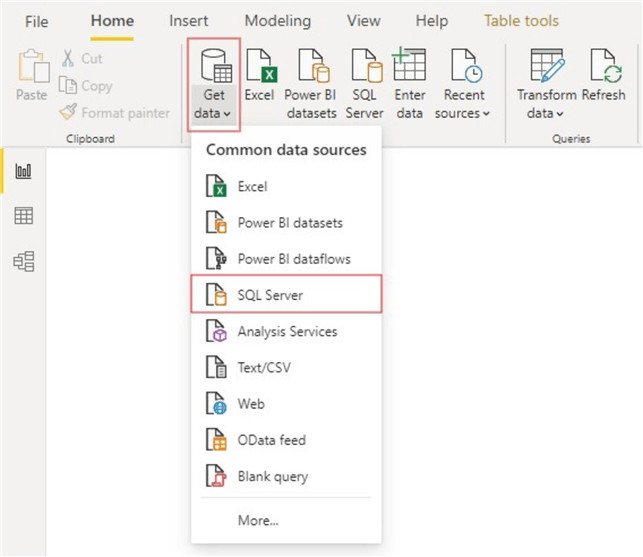Choose the OData feed source option
The width and height of the screenshot is (643, 557).
click(x=271, y=440)
